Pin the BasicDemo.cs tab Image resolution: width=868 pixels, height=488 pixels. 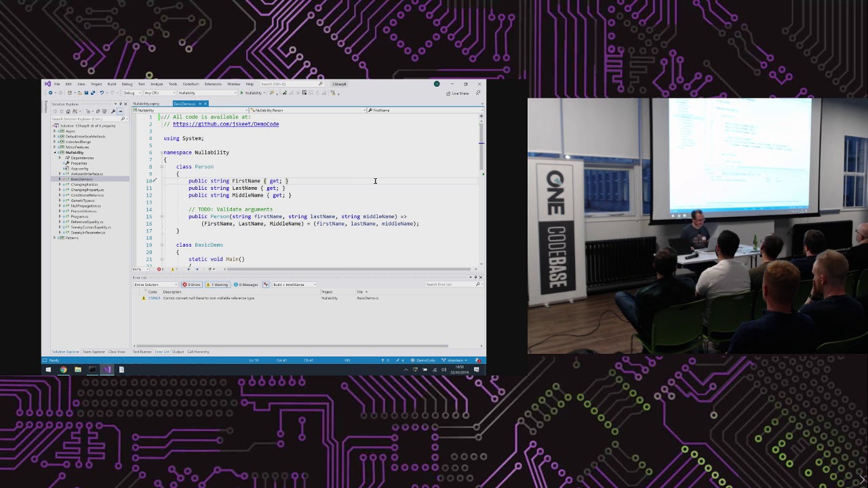199,104
